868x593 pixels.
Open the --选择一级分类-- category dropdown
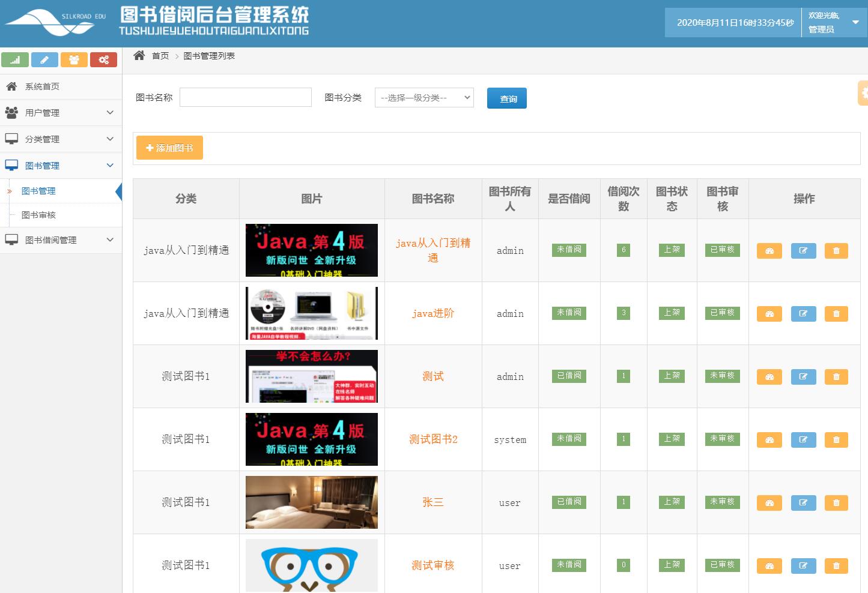tap(424, 97)
